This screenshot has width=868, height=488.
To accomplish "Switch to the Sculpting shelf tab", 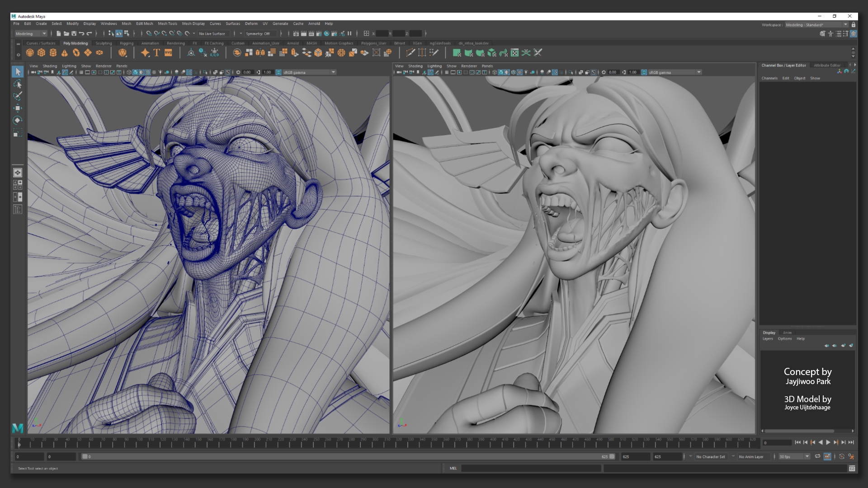I will (104, 43).
